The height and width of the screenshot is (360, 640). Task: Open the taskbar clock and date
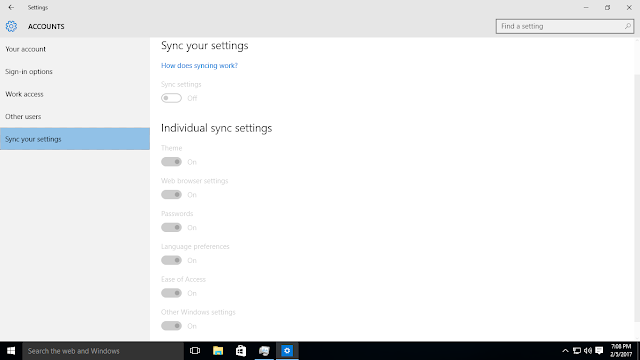[621, 351]
